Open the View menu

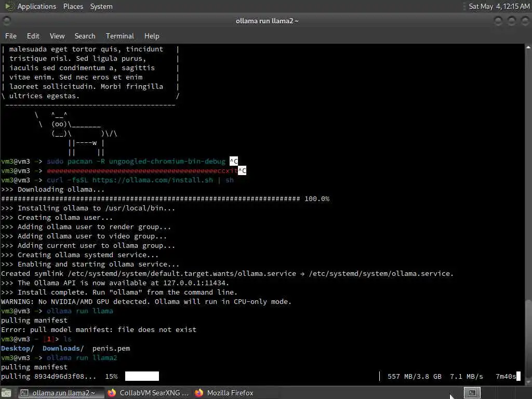pos(57,36)
